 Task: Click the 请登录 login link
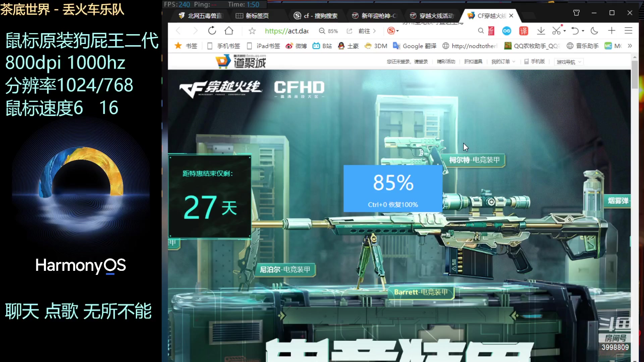421,62
